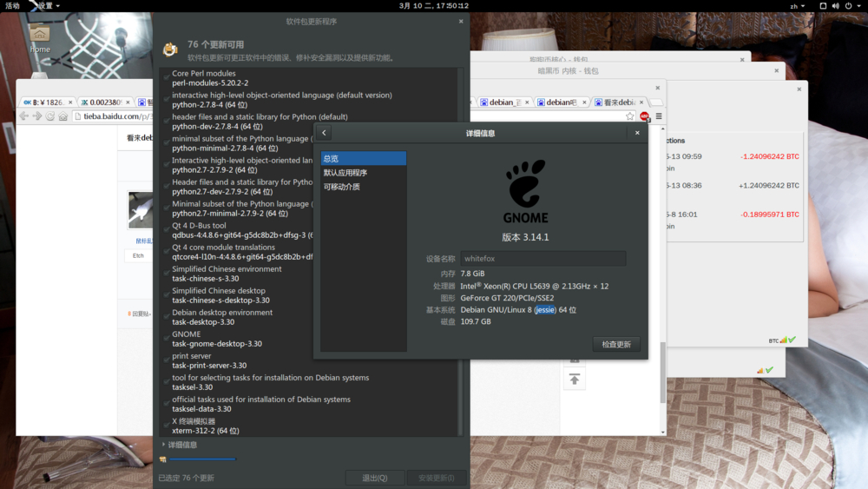Click the bookmark star in right browser
Screen dimensions: 868x489
630,116
